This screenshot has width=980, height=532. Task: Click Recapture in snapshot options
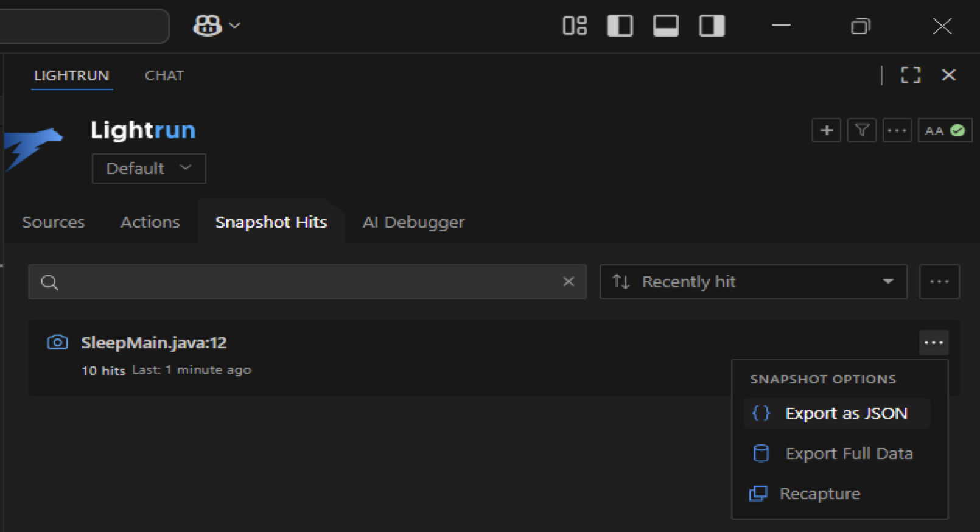coord(819,494)
